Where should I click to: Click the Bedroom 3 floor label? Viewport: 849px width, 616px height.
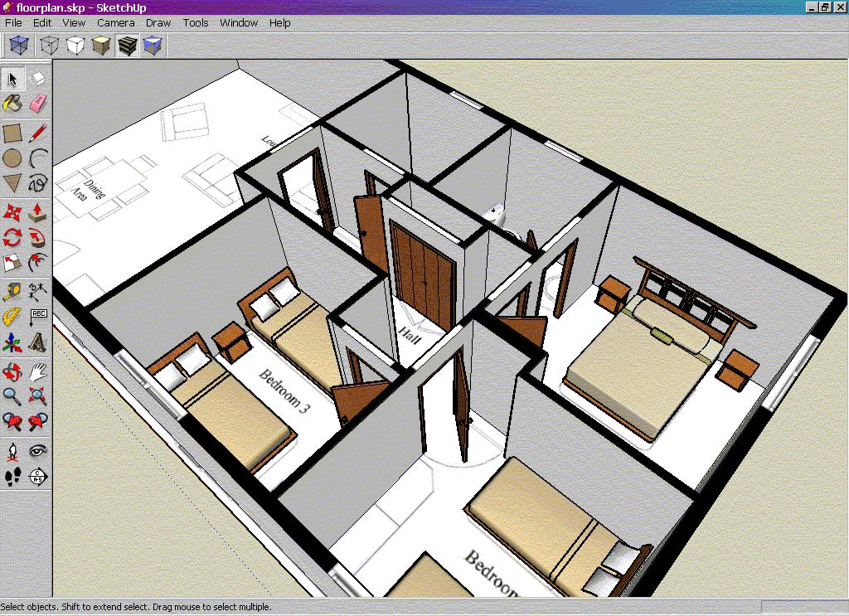tap(284, 390)
